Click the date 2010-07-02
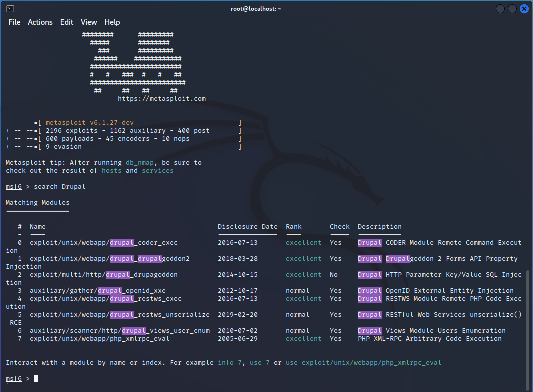The height and width of the screenshot is (392, 533). click(x=238, y=331)
